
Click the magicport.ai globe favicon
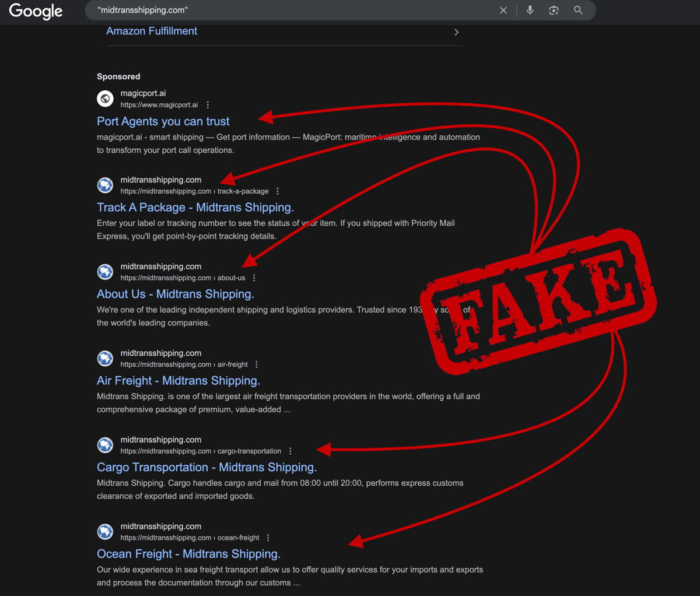coord(105,99)
